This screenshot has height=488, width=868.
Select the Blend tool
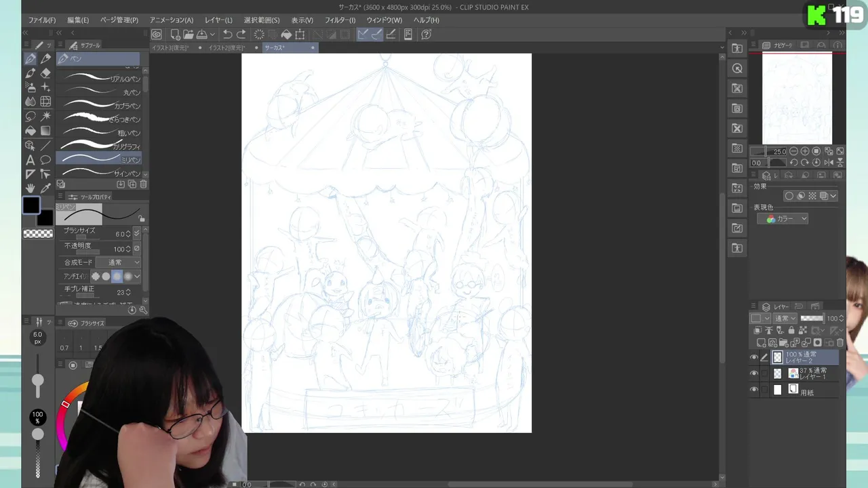(31, 102)
